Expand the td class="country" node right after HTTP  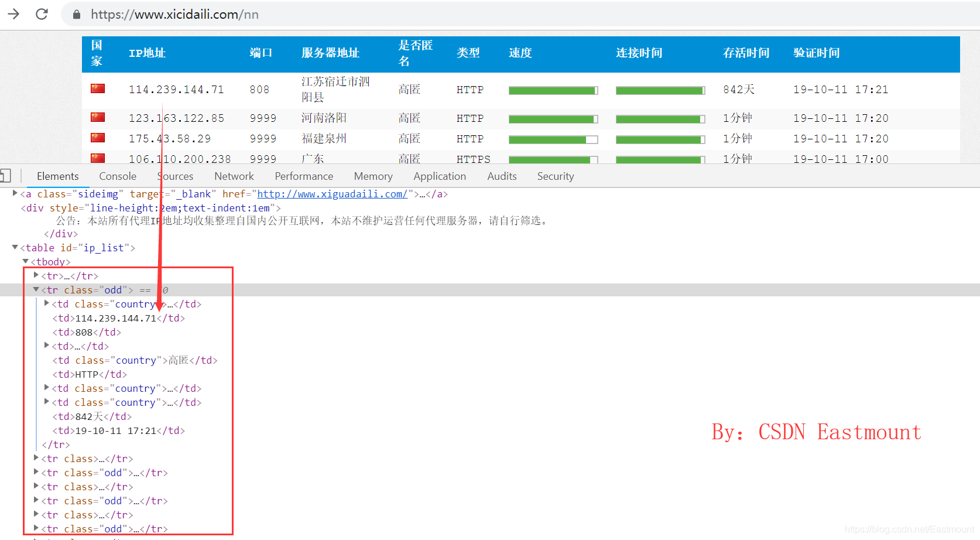47,387
